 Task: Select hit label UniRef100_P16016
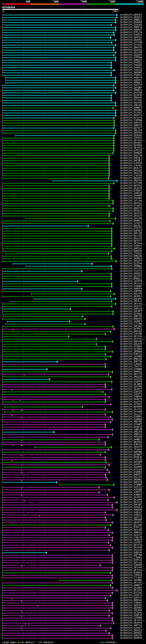click(x=131, y=70)
